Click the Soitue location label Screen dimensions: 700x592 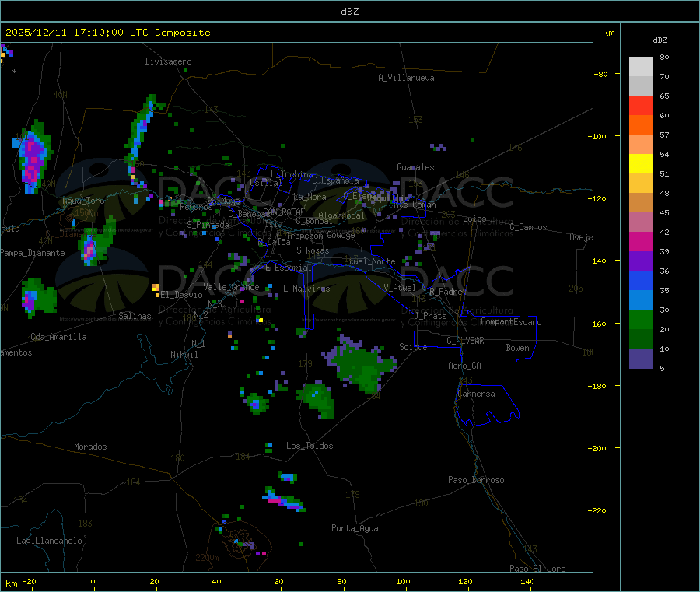[x=413, y=347]
